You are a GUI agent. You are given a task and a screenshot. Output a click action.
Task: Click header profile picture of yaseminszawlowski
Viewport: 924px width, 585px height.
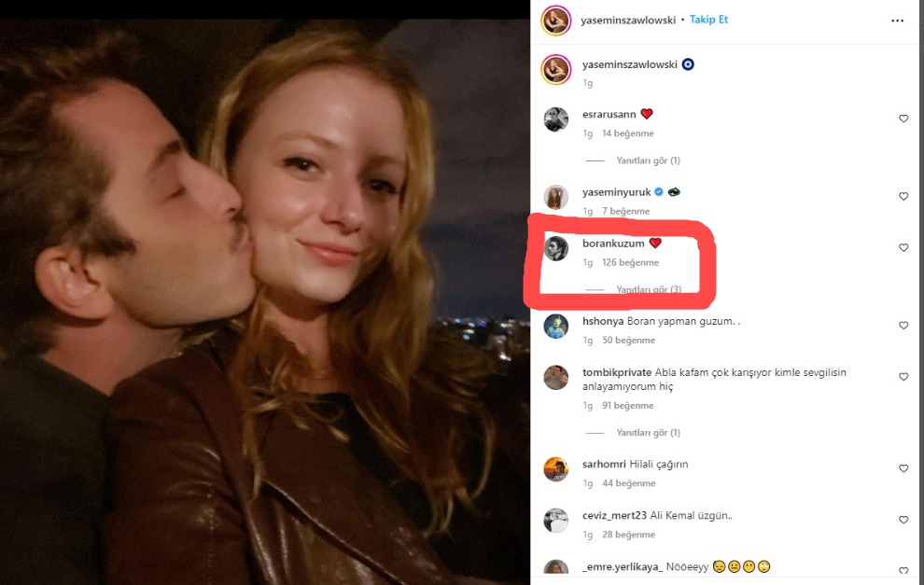coord(556,20)
